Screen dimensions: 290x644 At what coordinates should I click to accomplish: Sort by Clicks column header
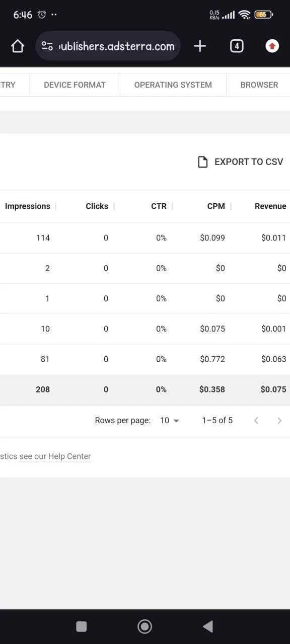(x=97, y=206)
